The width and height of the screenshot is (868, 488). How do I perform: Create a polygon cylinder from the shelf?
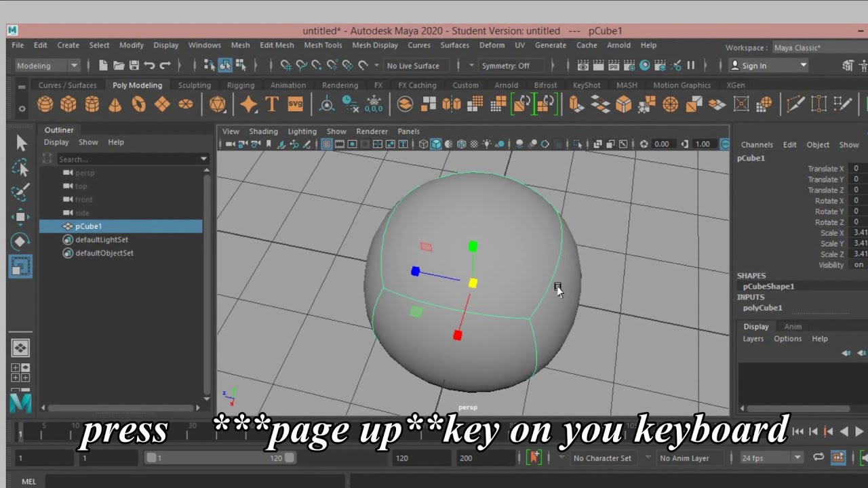click(92, 104)
